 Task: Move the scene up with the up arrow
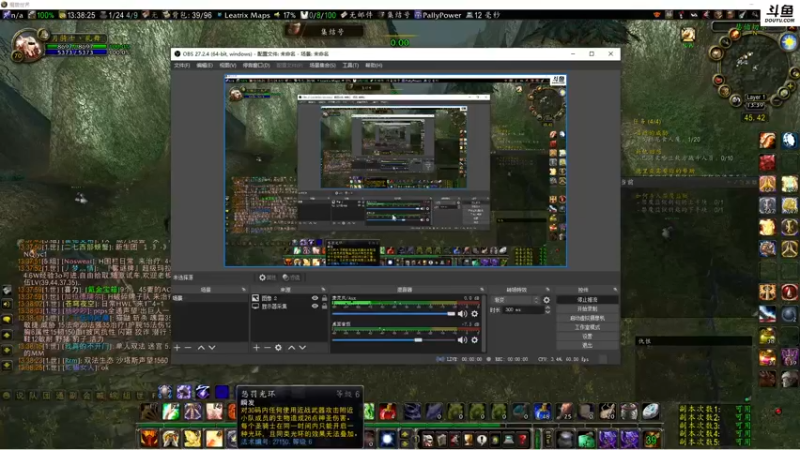coord(201,347)
